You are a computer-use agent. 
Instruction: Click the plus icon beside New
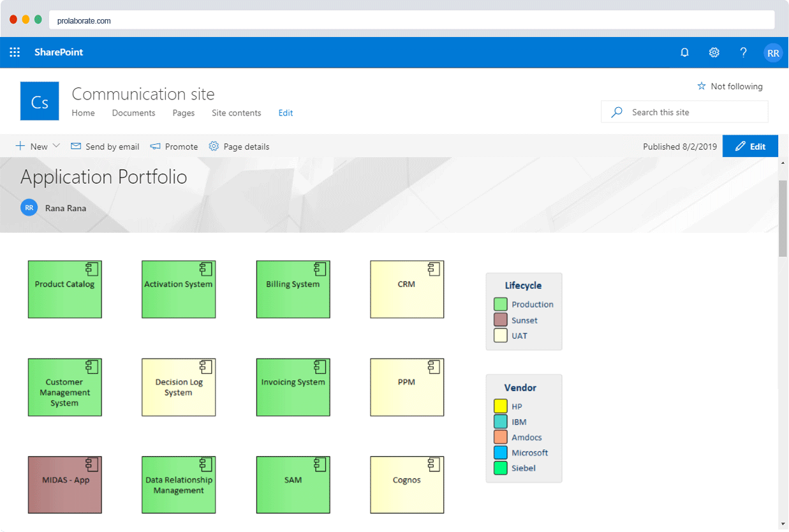point(20,146)
